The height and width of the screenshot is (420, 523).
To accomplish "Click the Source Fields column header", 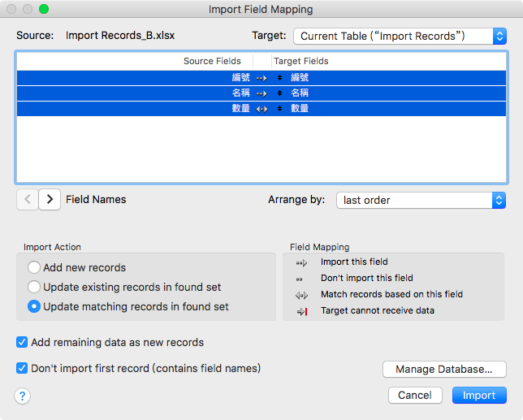I will (212, 61).
